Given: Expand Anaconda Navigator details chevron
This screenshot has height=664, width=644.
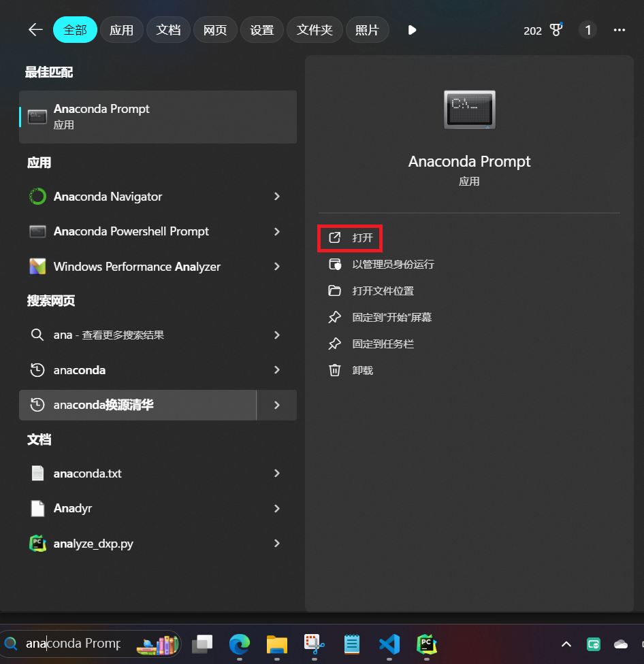Looking at the screenshot, I should tap(276, 197).
